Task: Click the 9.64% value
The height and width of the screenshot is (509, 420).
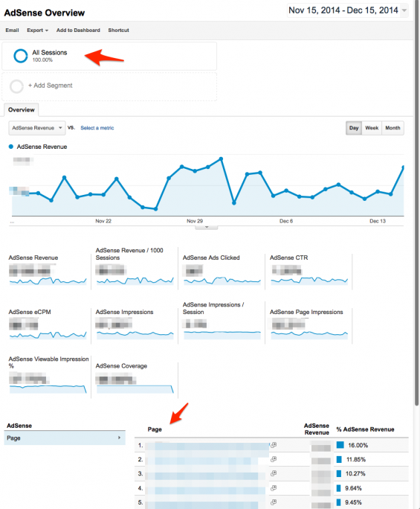Action: [353, 488]
